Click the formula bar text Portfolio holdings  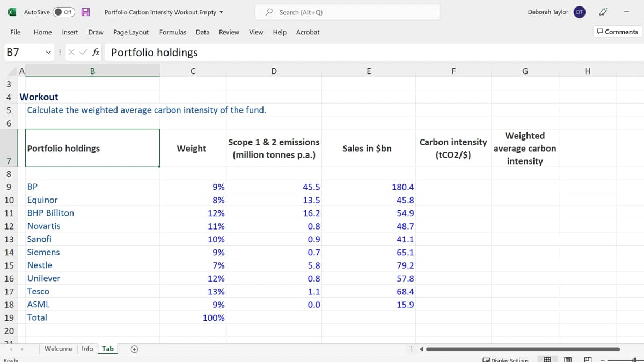pos(155,53)
